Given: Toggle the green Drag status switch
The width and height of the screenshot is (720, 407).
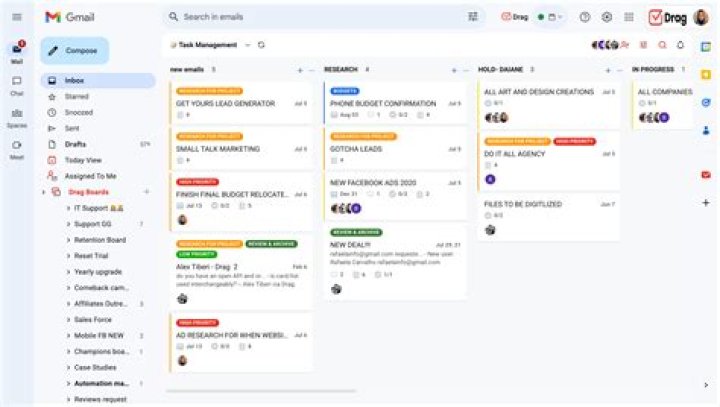Looking at the screenshot, I should pyautogui.click(x=541, y=17).
